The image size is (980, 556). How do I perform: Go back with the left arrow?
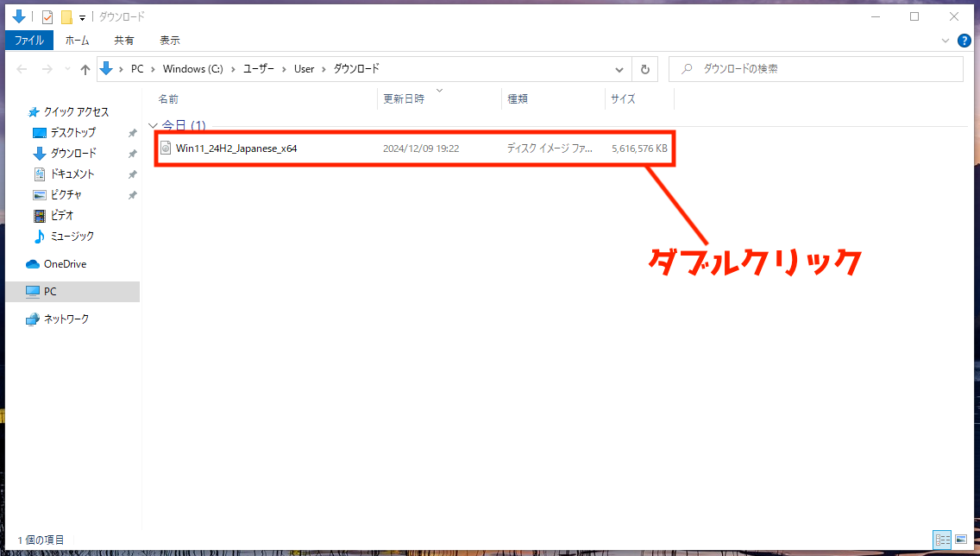[x=22, y=69]
